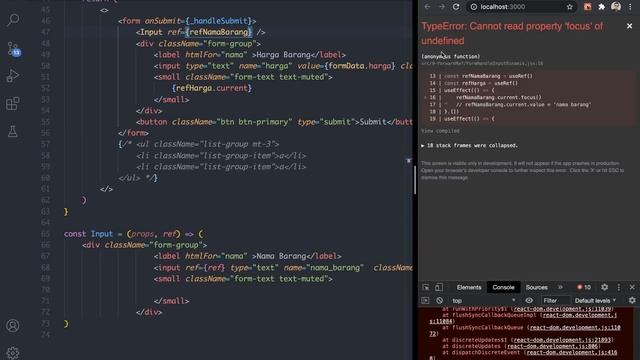Expand the 18 collapsed stack frames
Viewport: 640px width, 360px height.
[469, 145]
